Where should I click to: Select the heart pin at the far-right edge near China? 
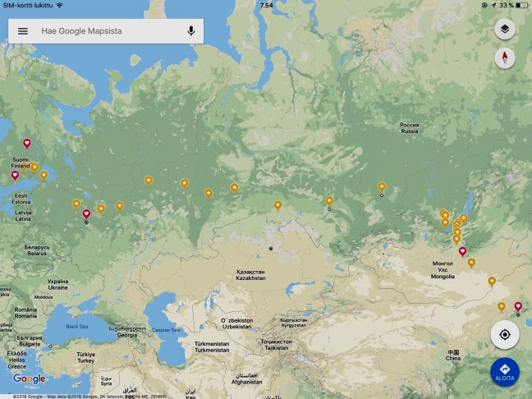(x=517, y=307)
